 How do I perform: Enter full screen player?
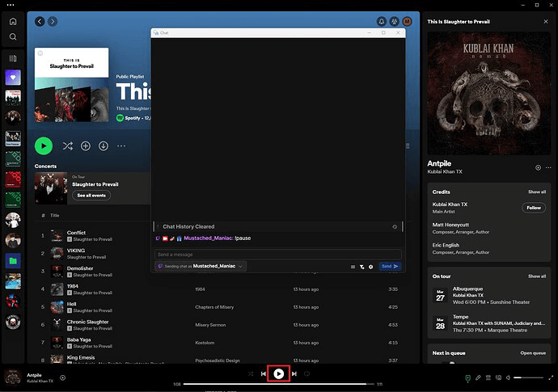point(551,377)
